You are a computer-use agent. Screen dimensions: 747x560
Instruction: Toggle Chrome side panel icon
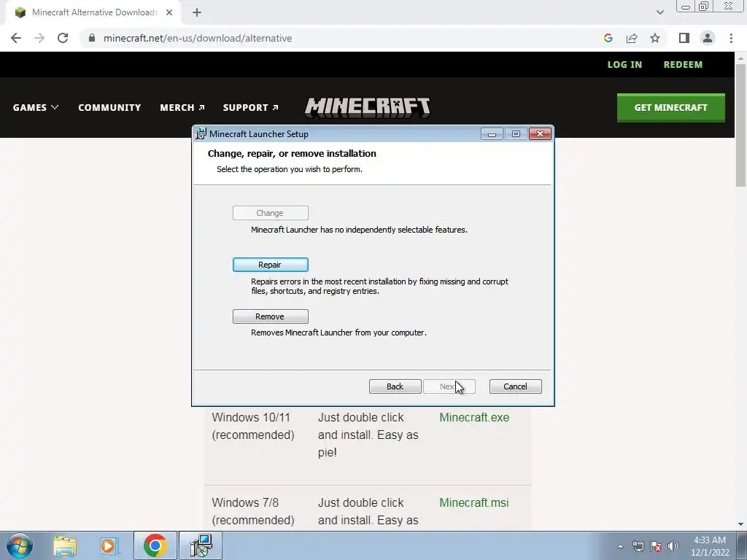coord(684,38)
